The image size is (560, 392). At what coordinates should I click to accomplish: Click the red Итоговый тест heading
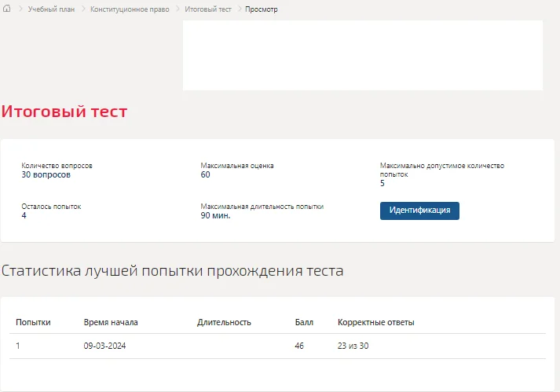pos(64,112)
